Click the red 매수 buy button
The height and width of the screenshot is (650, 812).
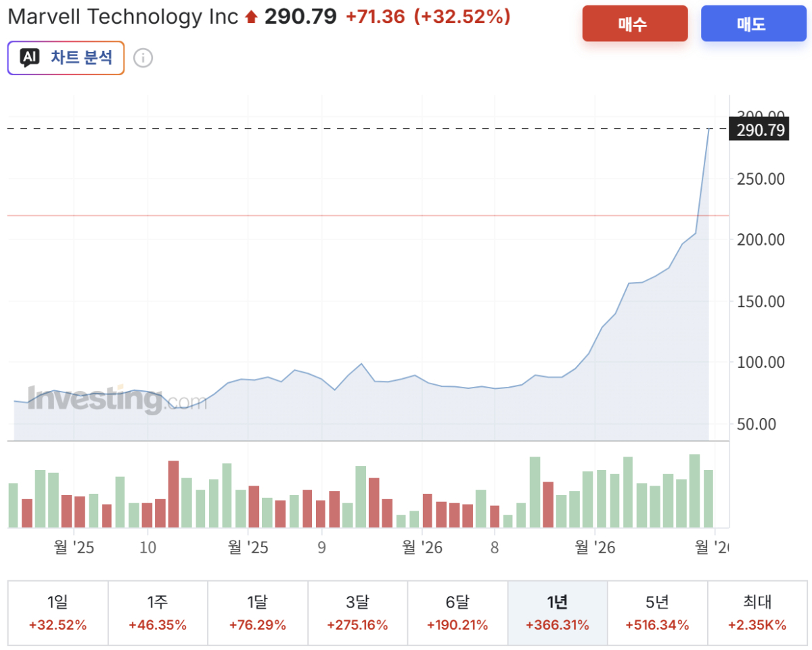click(x=635, y=24)
